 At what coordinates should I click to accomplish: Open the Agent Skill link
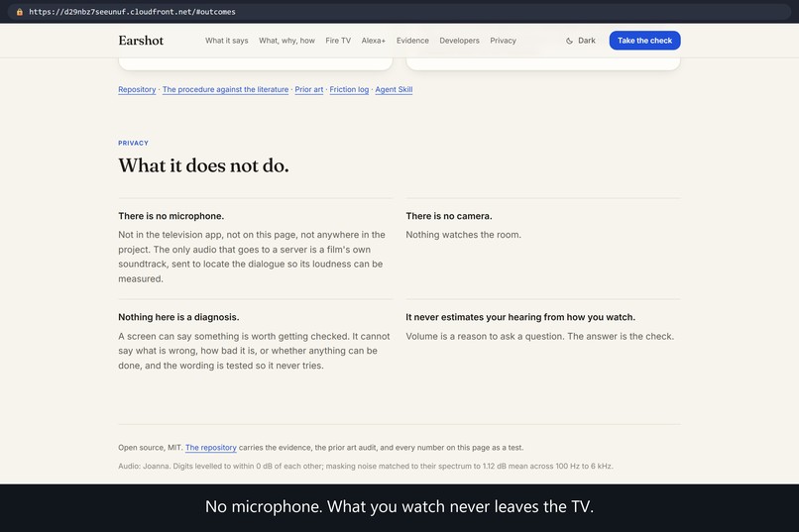tap(394, 89)
